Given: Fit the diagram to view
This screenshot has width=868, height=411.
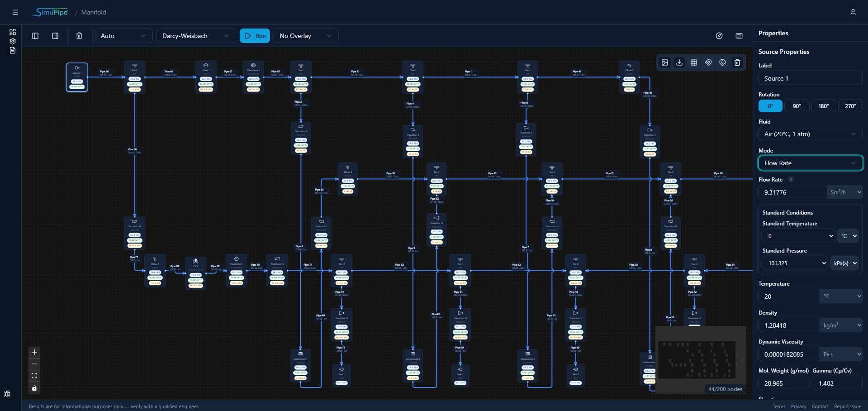Looking at the screenshot, I should [34, 376].
